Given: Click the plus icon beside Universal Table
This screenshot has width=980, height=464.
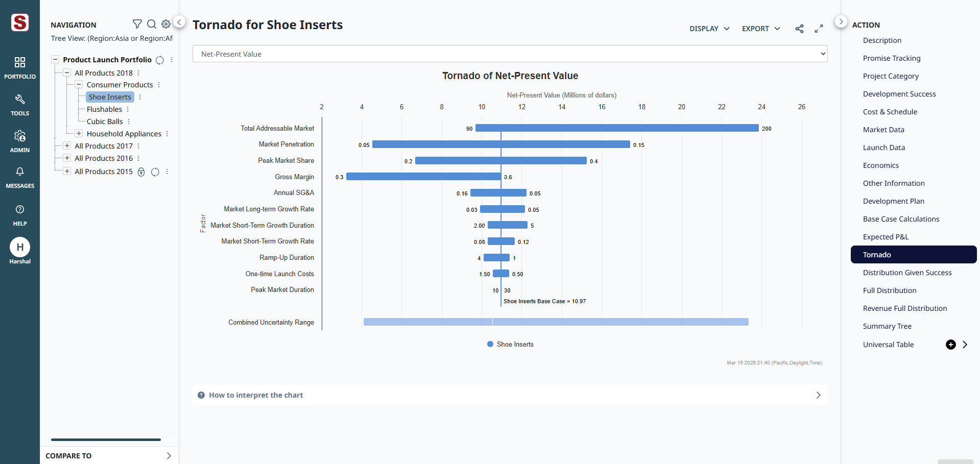Looking at the screenshot, I should click(950, 345).
